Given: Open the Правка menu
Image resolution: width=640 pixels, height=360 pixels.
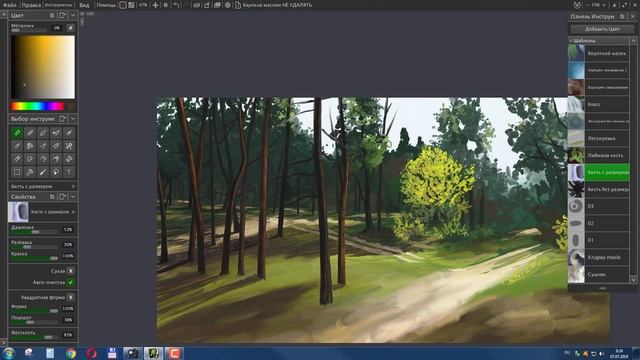Looking at the screenshot, I should click(31, 5).
